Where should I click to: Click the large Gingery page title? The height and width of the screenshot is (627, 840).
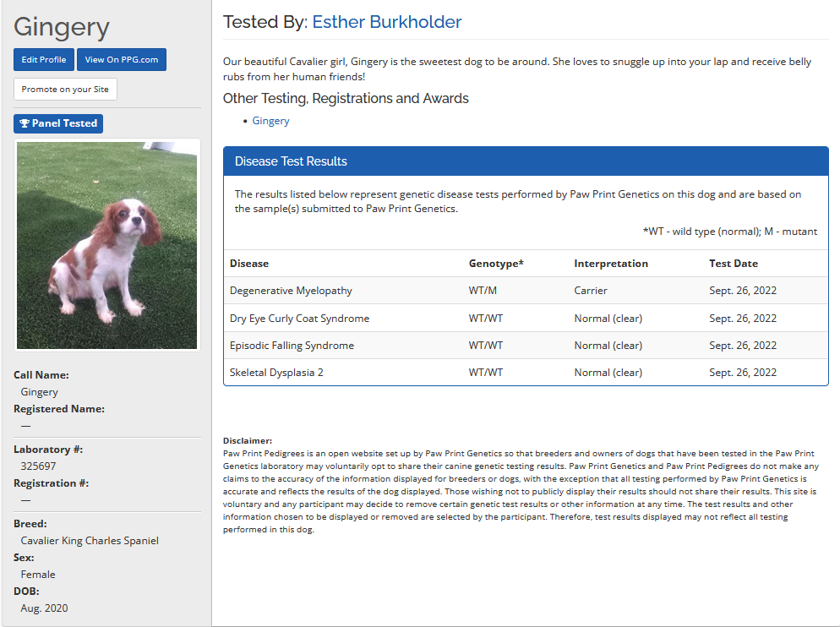[x=62, y=27]
